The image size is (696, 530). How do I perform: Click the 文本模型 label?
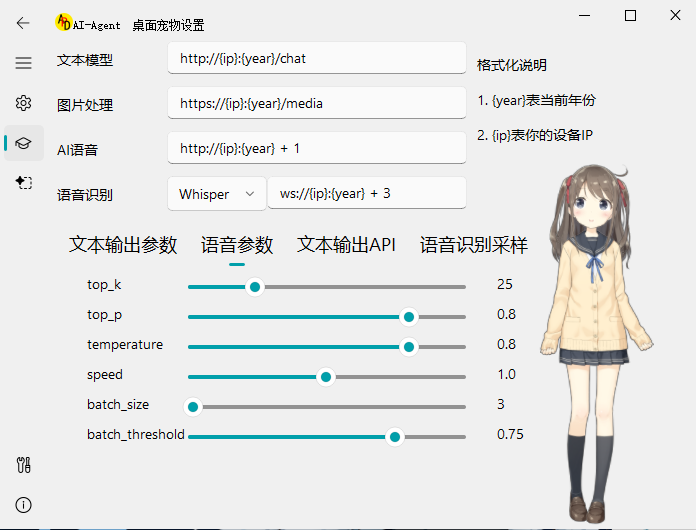click(85, 60)
